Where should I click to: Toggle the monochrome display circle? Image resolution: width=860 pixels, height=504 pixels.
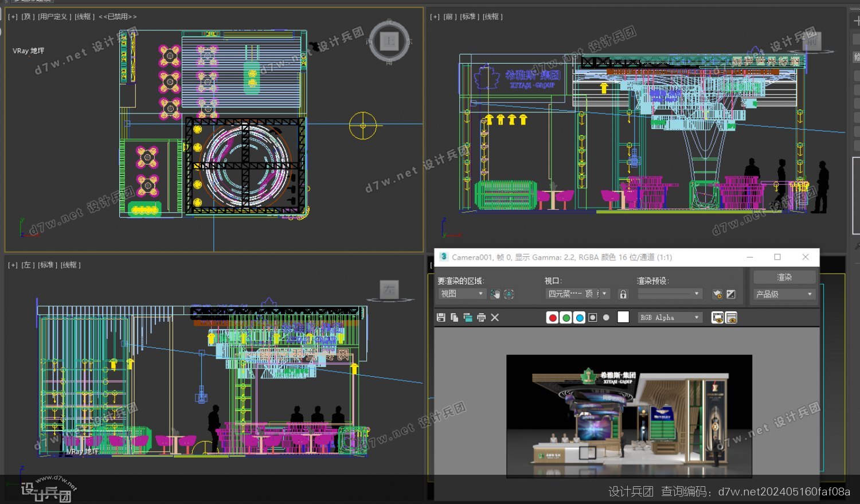(x=606, y=318)
